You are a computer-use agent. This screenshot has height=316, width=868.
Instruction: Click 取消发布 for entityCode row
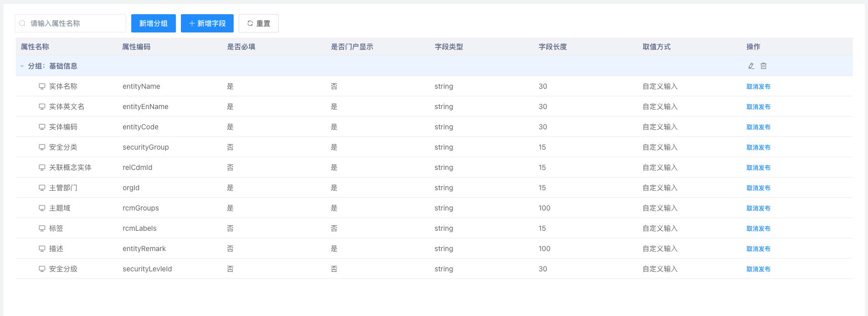[758, 127]
